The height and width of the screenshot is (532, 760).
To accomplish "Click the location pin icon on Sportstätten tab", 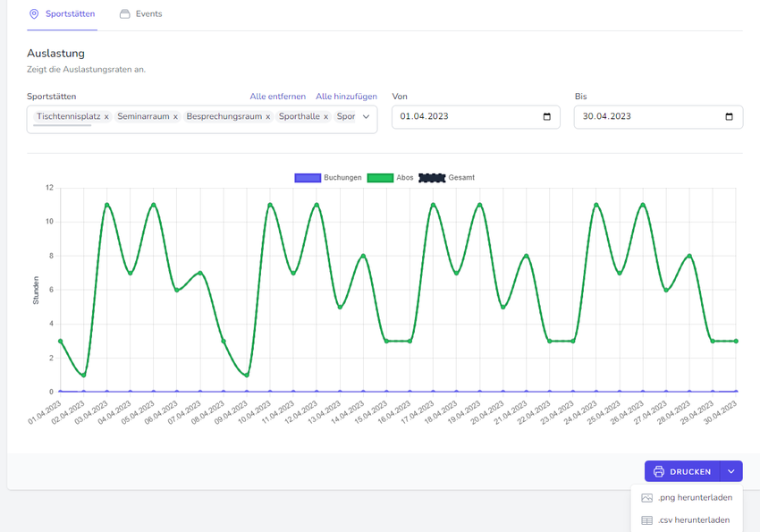I will pyautogui.click(x=34, y=14).
